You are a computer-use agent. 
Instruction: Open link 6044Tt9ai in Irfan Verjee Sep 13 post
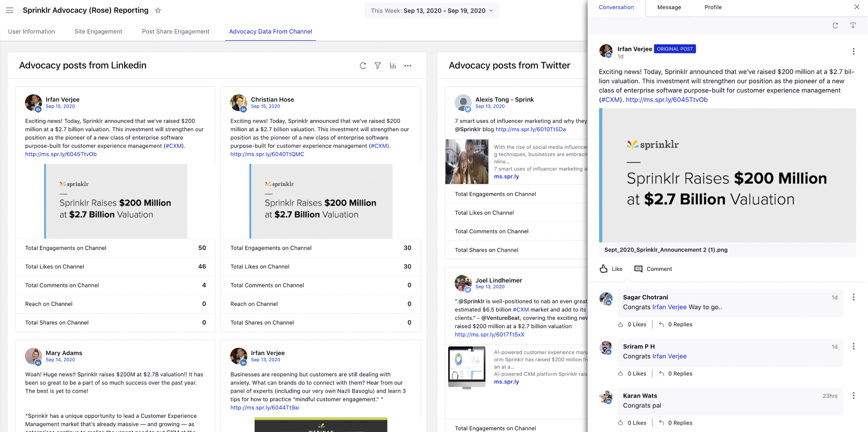click(265, 407)
